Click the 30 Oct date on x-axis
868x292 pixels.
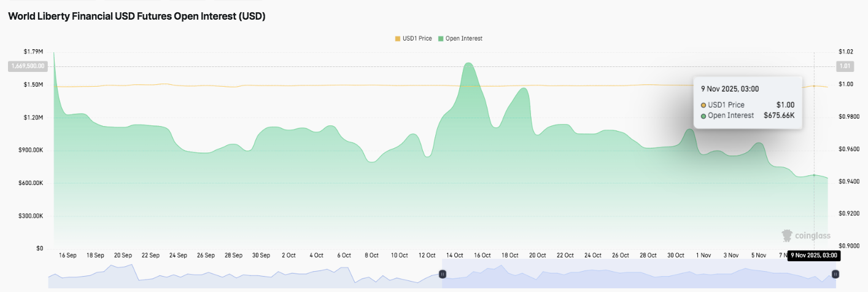tap(675, 255)
